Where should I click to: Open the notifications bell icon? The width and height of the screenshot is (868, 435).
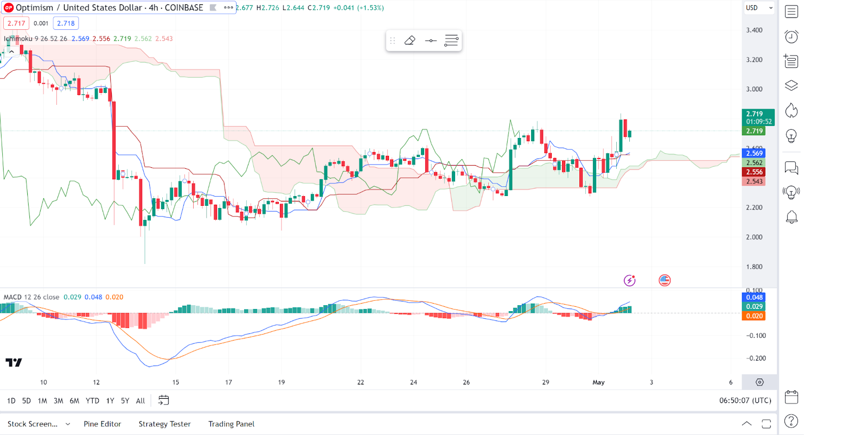pyautogui.click(x=792, y=217)
